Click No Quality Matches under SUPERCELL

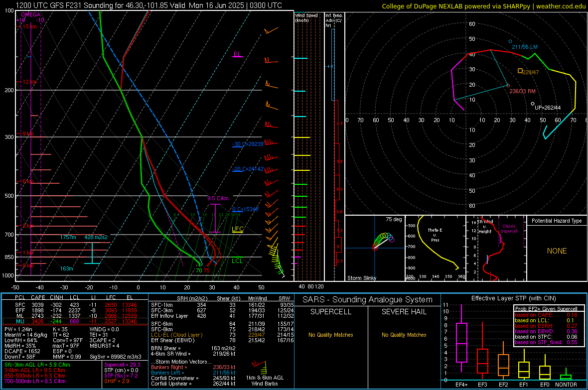tap(331, 335)
